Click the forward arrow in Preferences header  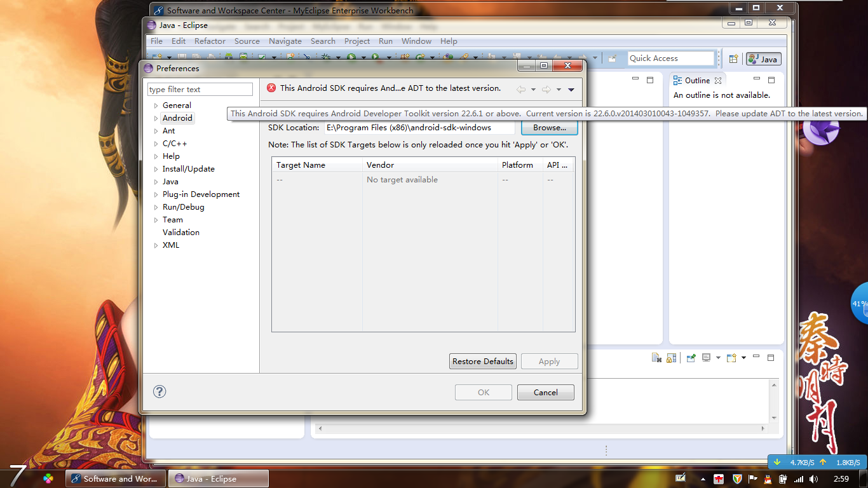point(546,90)
